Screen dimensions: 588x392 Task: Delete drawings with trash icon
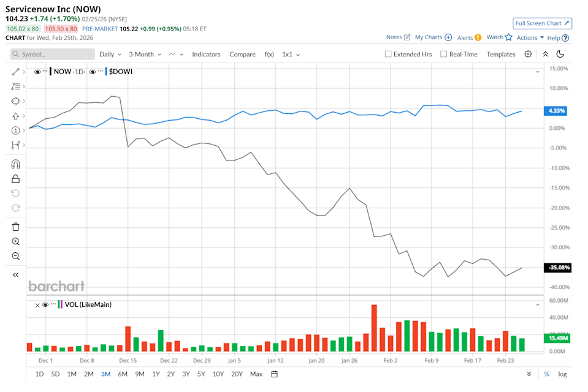(x=15, y=227)
